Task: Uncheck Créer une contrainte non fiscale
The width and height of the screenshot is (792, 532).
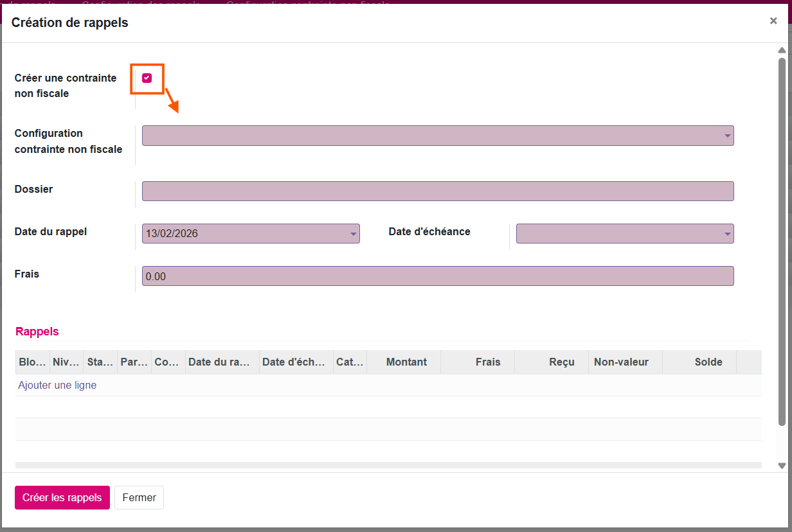Action: pyautogui.click(x=147, y=78)
